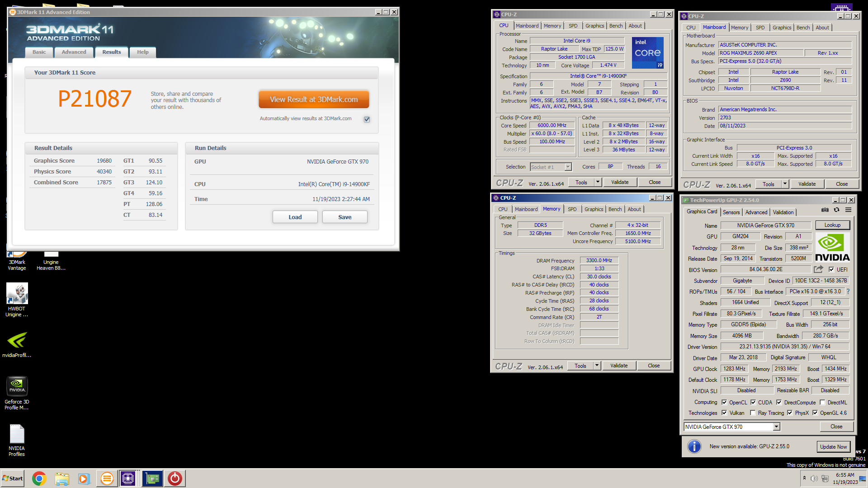This screenshot has height=488, width=868.
Task: Click the BIOS export share icon in GPU-Z
Action: pyautogui.click(x=819, y=269)
